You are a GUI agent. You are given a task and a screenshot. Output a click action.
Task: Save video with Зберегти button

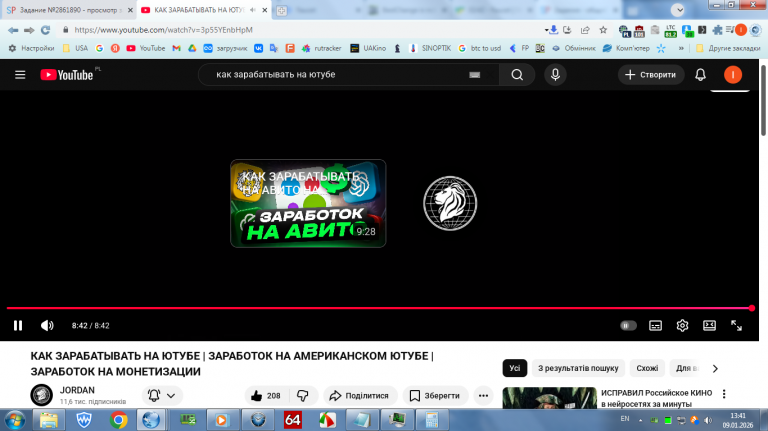point(435,396)
